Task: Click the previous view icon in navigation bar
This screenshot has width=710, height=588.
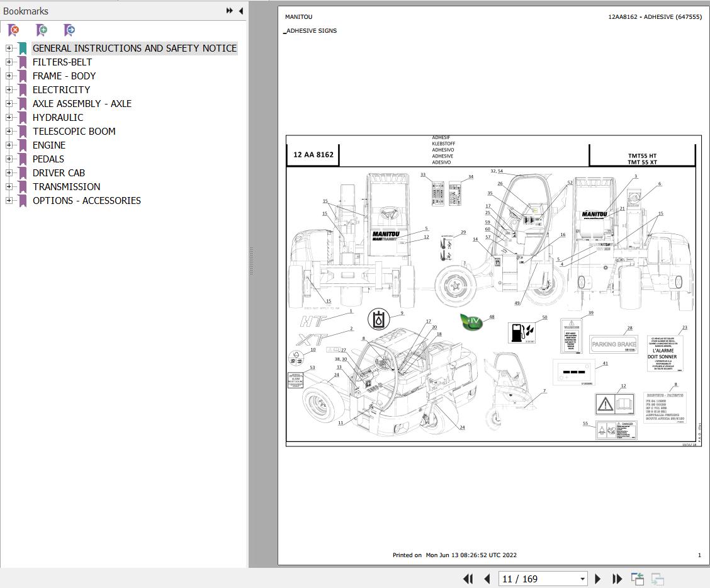Action: point(638,579)
